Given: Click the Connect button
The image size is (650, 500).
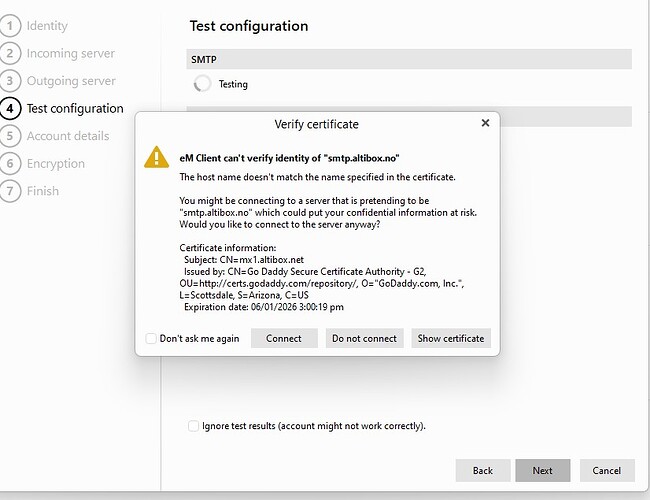Looking at the screenshot, I should (x=284, y=338).
